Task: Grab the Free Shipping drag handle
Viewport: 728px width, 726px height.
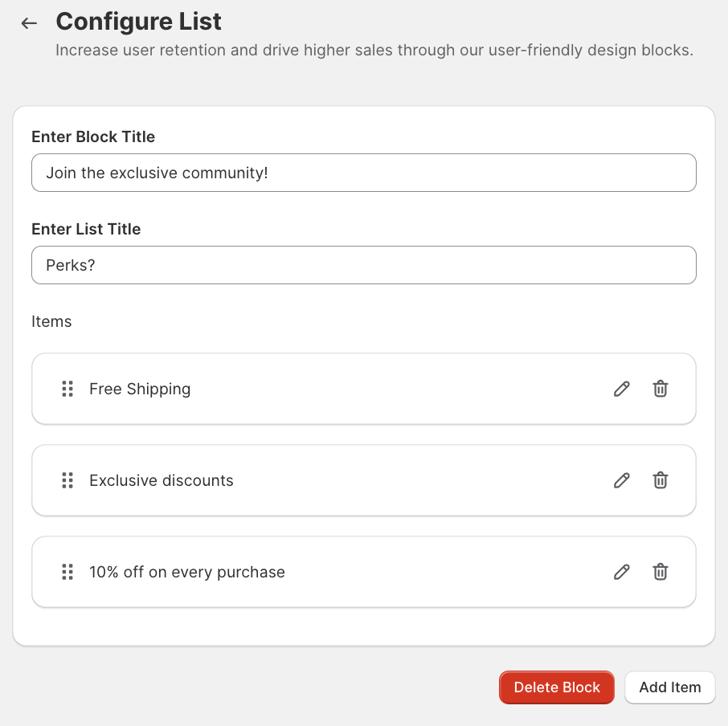Action: point(67,389)
